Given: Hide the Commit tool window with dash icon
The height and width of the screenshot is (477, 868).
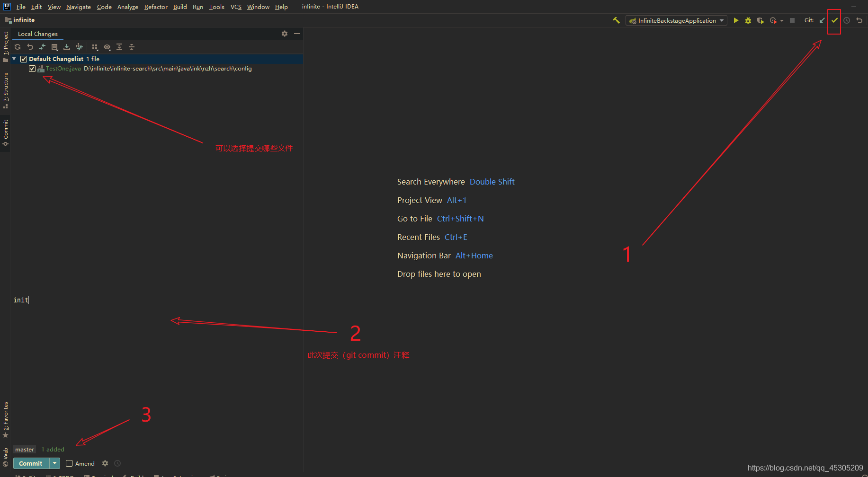Looking at the screenshot, I should (297, 34).
